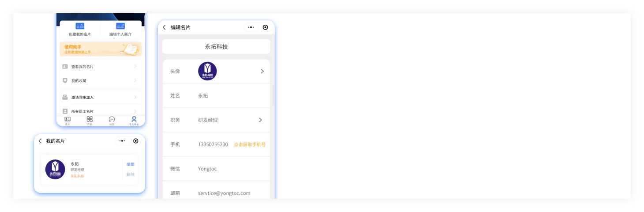Click the icon beside 所有员工名片
The height and width of the screenshot is (212, 644).
point(65,111)
